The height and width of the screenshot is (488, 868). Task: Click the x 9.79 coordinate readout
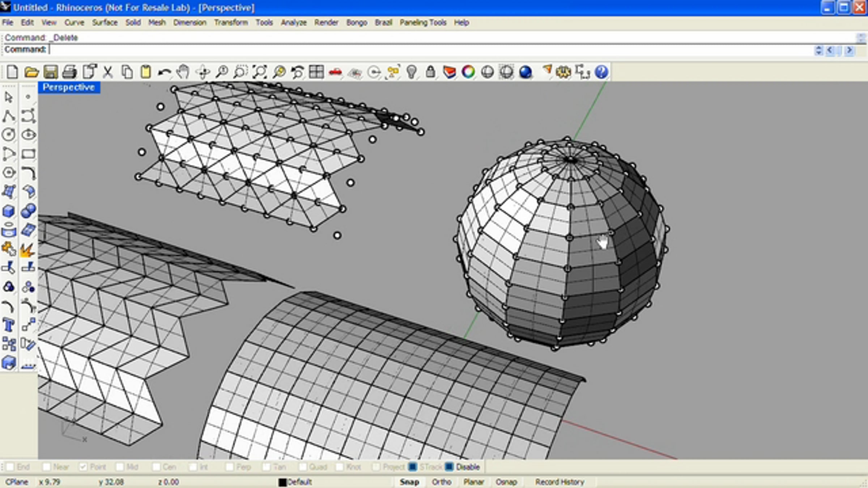pyautogui.click(x=50, y=482)
